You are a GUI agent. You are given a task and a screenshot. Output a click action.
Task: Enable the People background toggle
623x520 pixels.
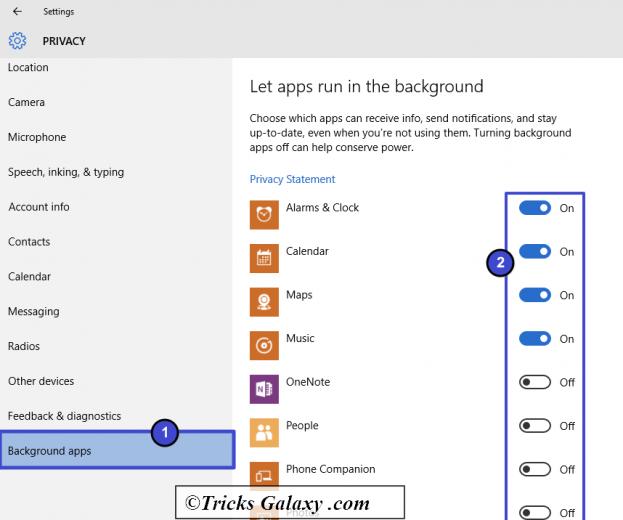535,426
